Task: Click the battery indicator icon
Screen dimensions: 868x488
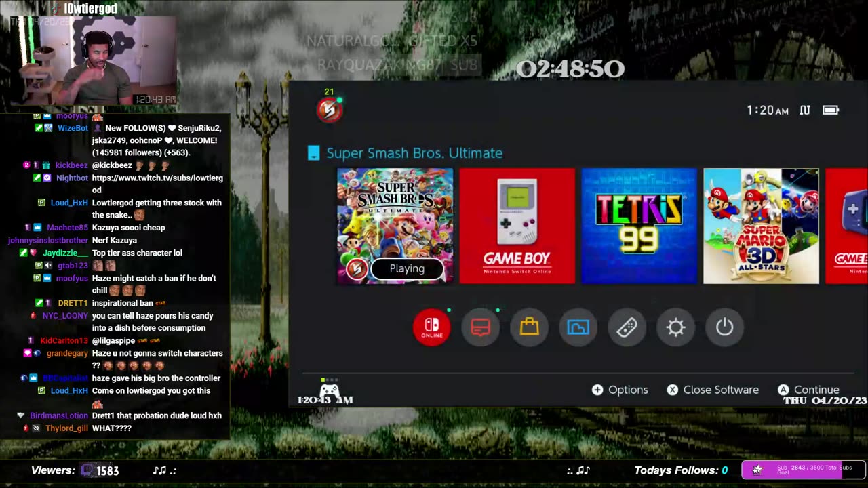Action: coord(831,110)
